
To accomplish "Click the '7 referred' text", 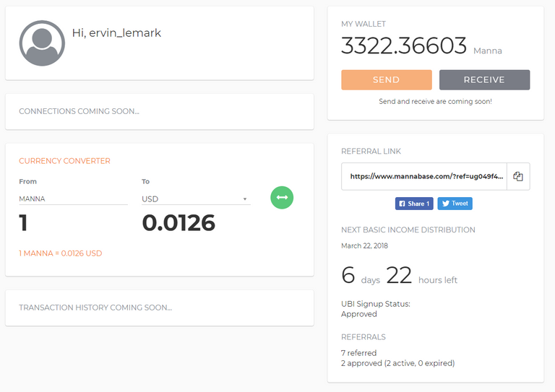I will [x=359, y=353].
